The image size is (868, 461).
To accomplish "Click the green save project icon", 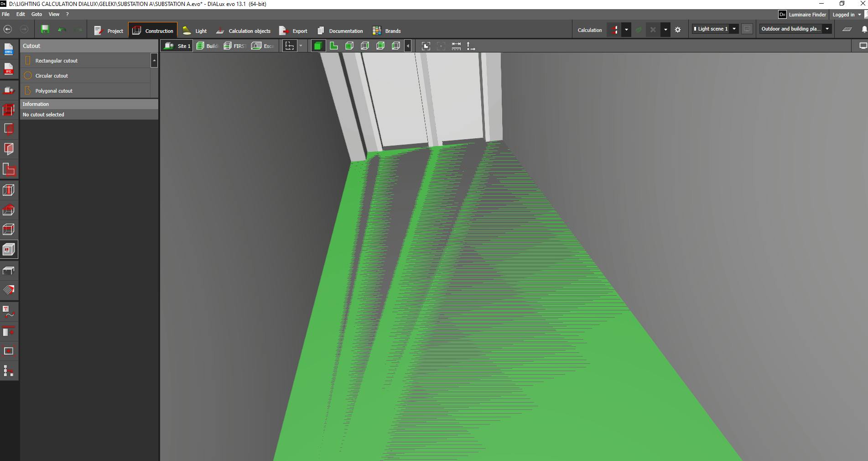I will point(45,30).
